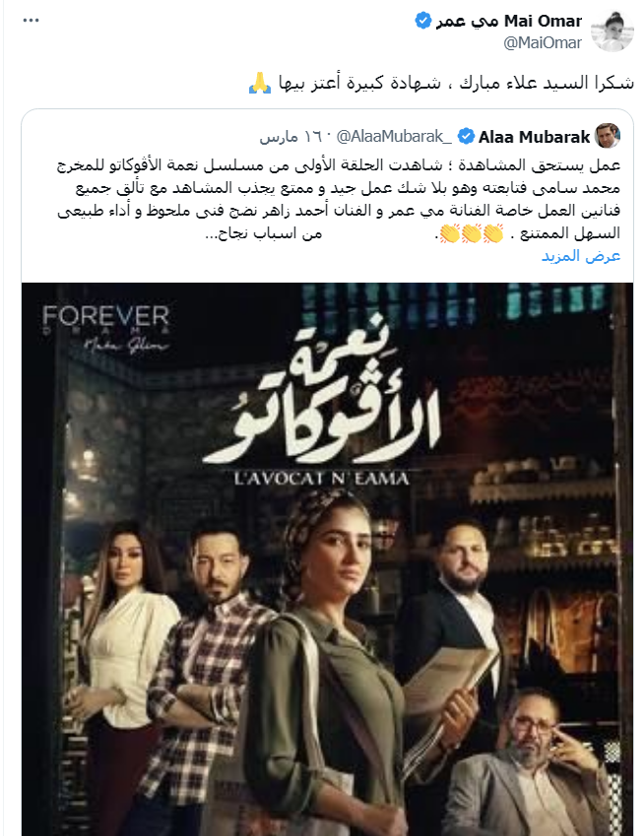Click Alaa Mubarak's verified checkmark badge

tap(467, 137)
